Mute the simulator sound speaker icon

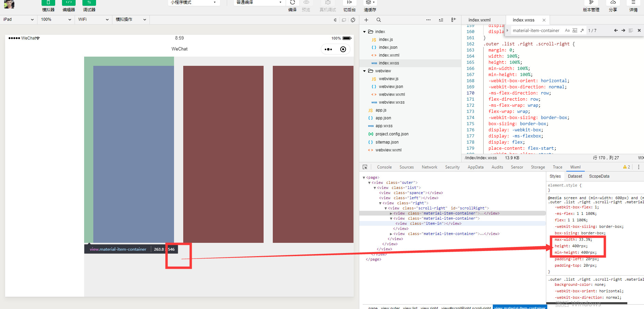(x=335, y=20)
